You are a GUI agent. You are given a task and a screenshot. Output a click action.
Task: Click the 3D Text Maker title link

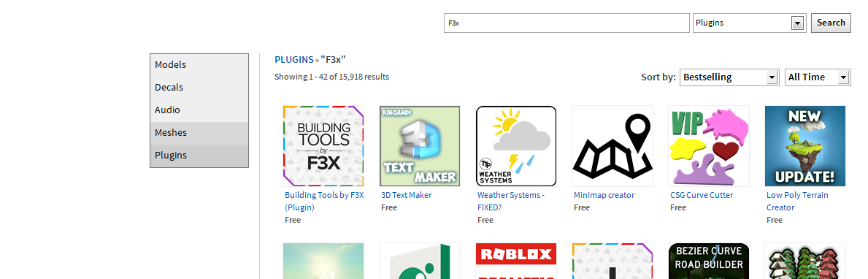pyautogui.click(x=407, y=196)
